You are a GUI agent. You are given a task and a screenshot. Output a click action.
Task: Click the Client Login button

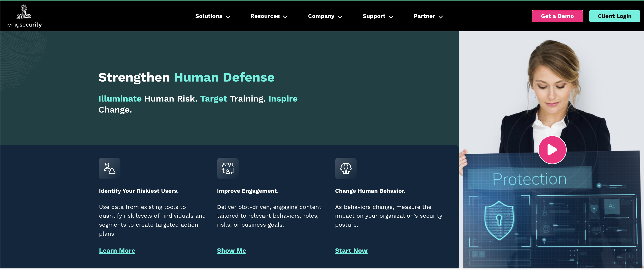[x=615, y=16]
